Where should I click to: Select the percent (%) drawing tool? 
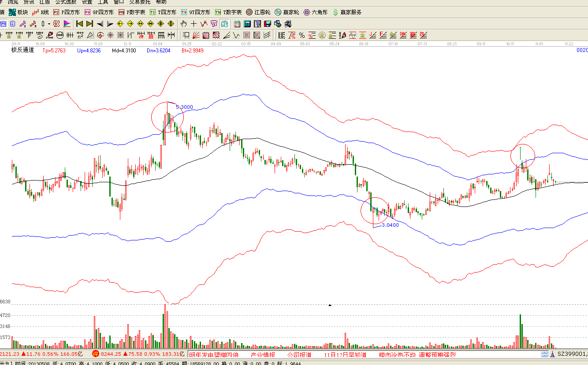(x=302, y=35)
